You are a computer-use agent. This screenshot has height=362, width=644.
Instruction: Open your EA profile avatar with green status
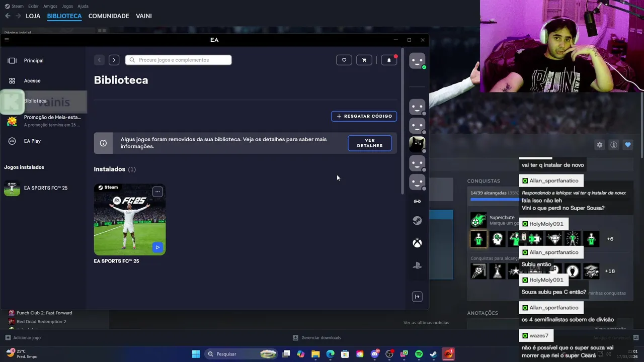click(417, 61)
